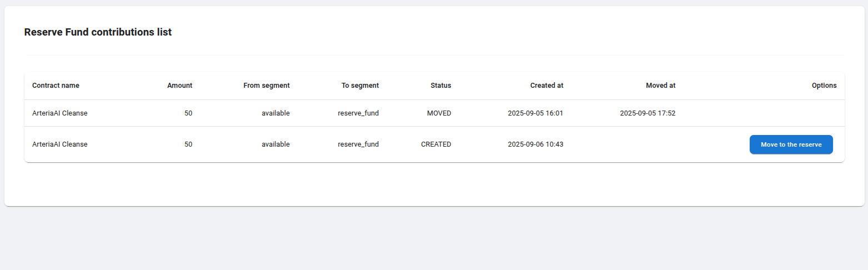
Task: Select the CREATED status cell
Action: (x=436, y=144)
